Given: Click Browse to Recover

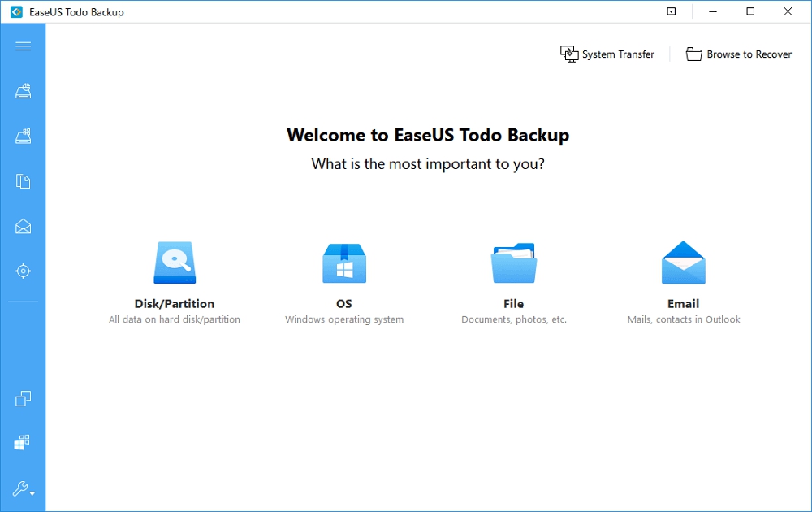Looking at the screenshot, I should (739, 54).
